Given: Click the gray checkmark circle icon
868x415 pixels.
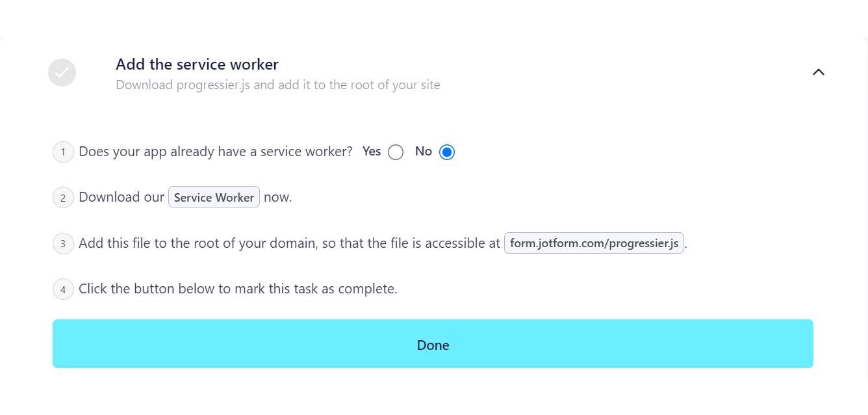Looking at the screenshot, I should click(x=62, y=72).
